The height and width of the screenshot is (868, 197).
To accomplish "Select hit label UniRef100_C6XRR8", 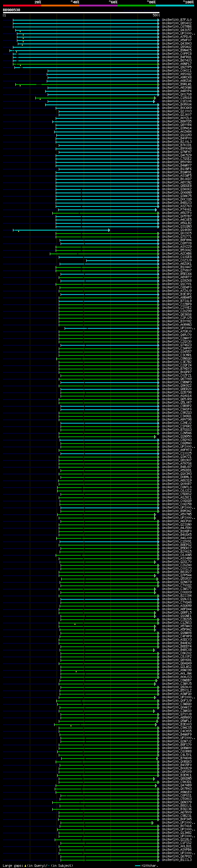I will pos(176,751).
